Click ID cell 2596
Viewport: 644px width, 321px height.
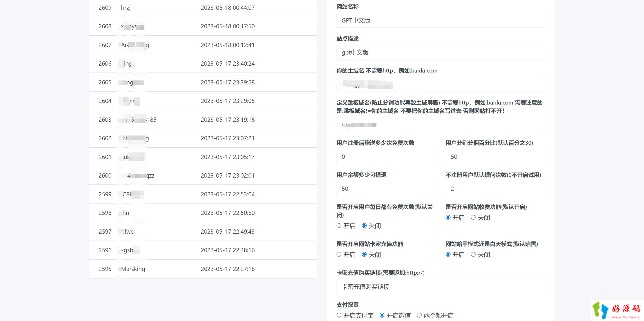tap(105, 250)
